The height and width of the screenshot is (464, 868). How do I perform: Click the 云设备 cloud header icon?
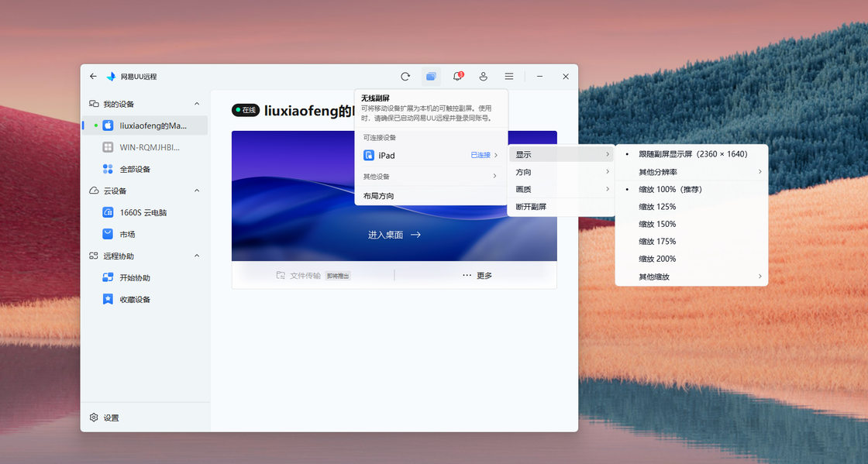(x=94, y=191)
